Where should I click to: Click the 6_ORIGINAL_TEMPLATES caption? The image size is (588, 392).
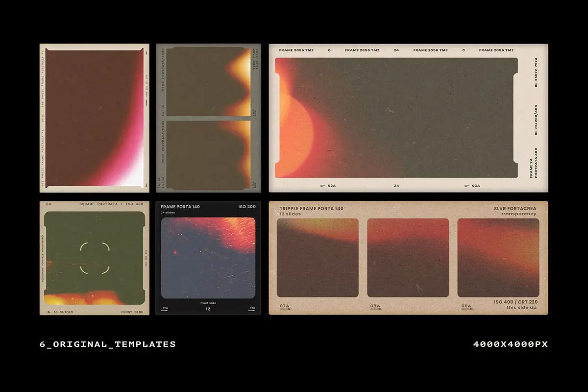pos(107,344)
